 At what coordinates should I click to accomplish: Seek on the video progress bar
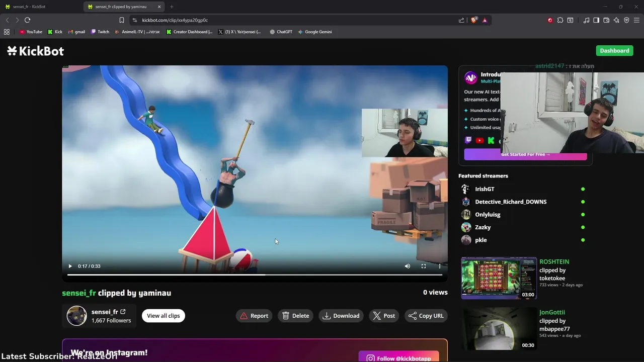coord(255,275)
